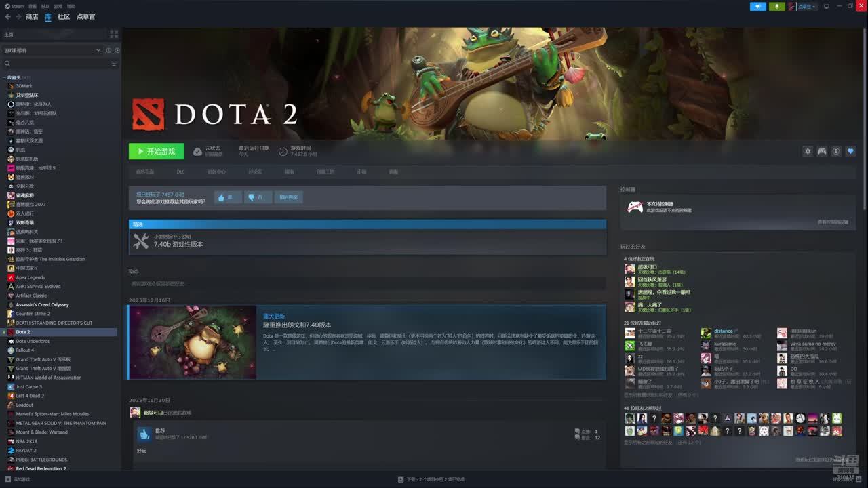Click the library home (主页) button
This screenshot has height=488, width=868.
pyautogui.click(x=54, y=34)
